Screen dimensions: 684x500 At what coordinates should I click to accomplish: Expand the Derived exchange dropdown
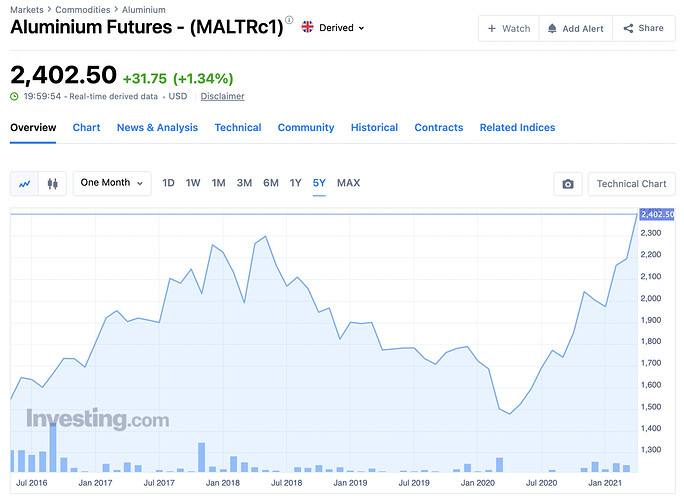(342, 28)
